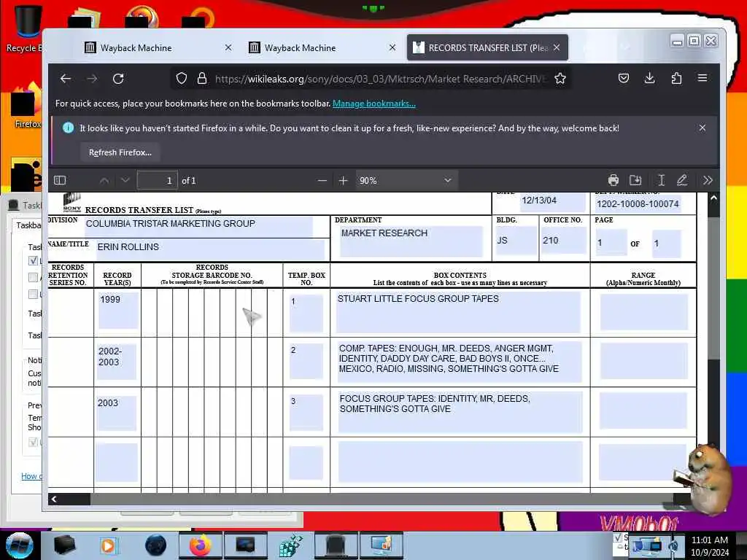Edit the Name/Title field Erin Rollins
Screen dimensions: 747x560
210,249
